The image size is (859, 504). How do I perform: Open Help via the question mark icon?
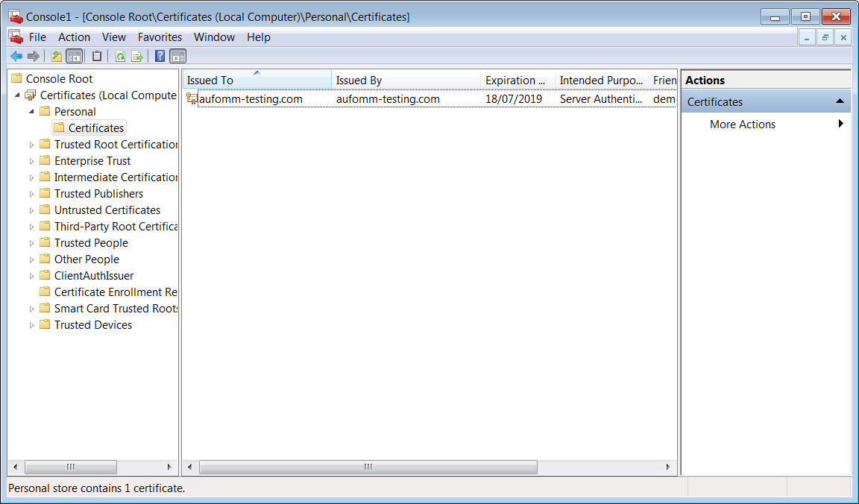[x=160, y=56]
